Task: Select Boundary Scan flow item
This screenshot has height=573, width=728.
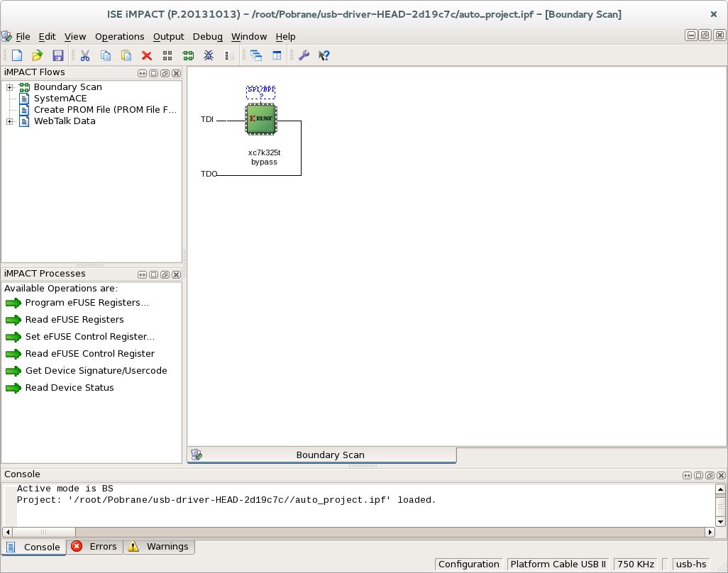Action: (68, 87)
